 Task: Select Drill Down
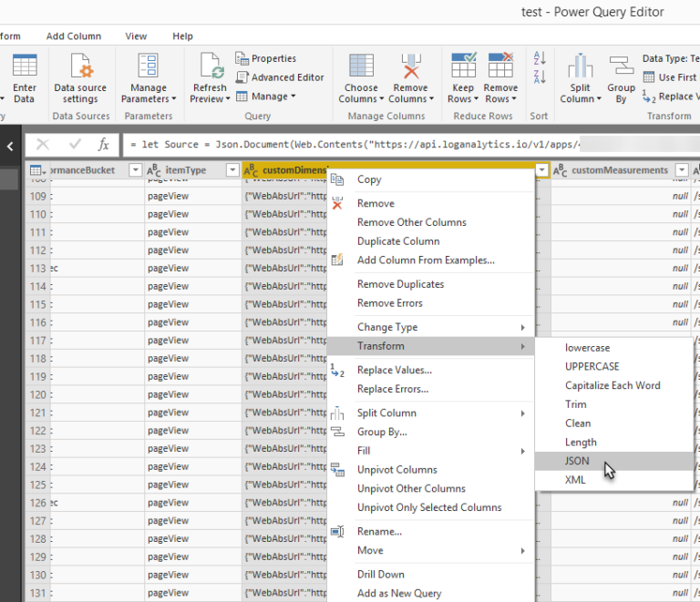click(x=431, y=575)
